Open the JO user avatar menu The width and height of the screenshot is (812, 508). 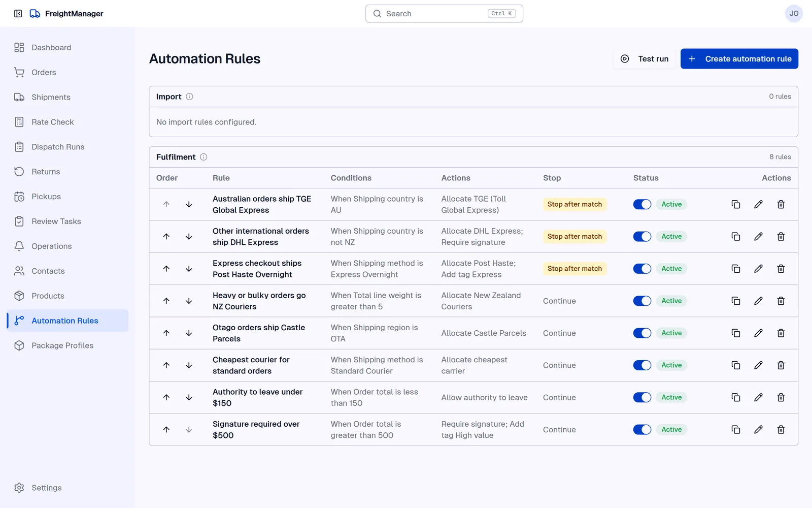[x=794, y=14]
